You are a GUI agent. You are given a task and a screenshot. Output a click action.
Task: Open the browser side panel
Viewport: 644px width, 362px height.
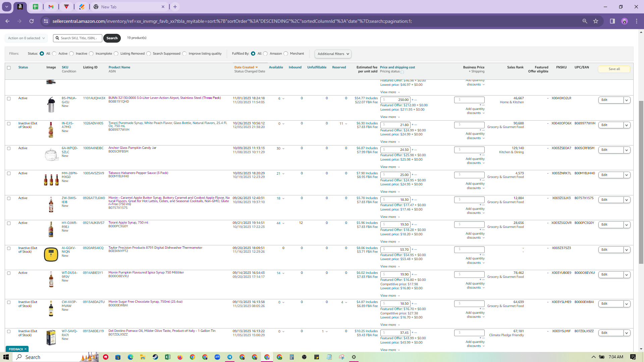tap(612, 21)
